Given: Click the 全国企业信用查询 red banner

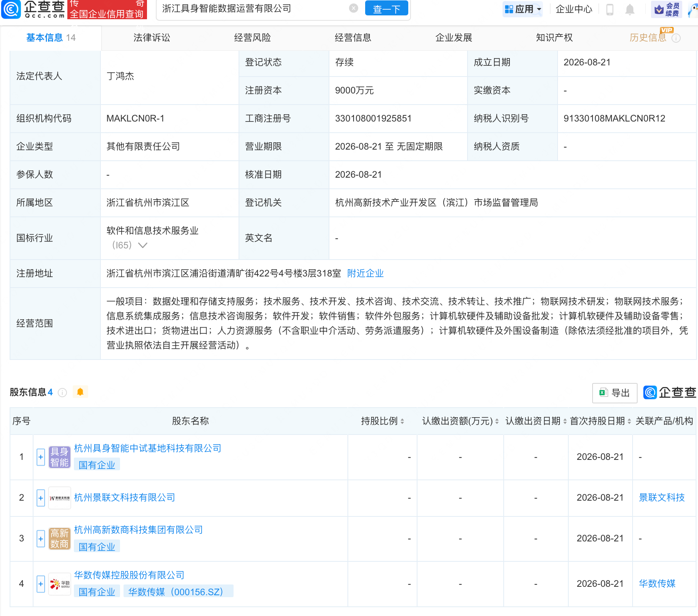Looking at the screenshot, I should tap(107, 10).
